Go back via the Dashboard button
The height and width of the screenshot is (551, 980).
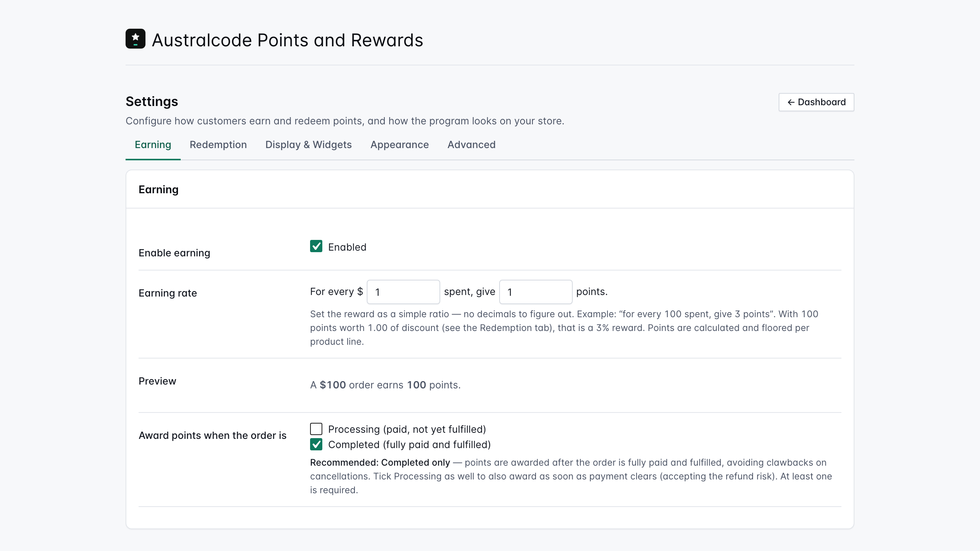click(816, 102)
